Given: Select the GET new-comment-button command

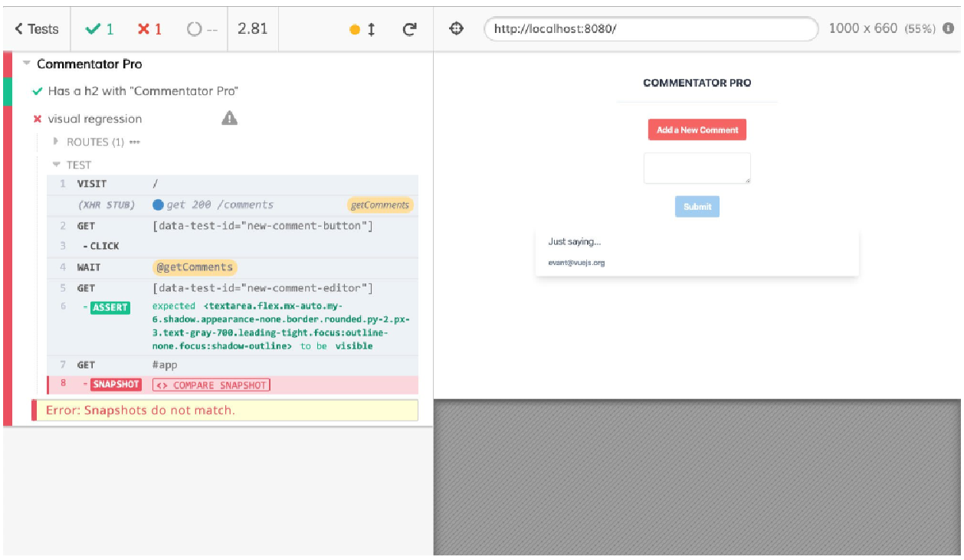Looking at the screenshot, I should click(x=232, y=226).
